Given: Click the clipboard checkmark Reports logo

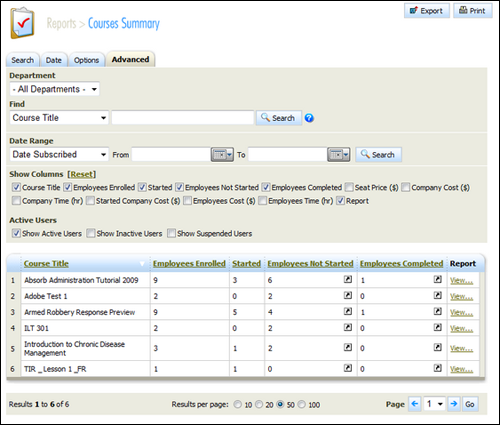Looking at the screenshot, I should click(x=22, y=23).
